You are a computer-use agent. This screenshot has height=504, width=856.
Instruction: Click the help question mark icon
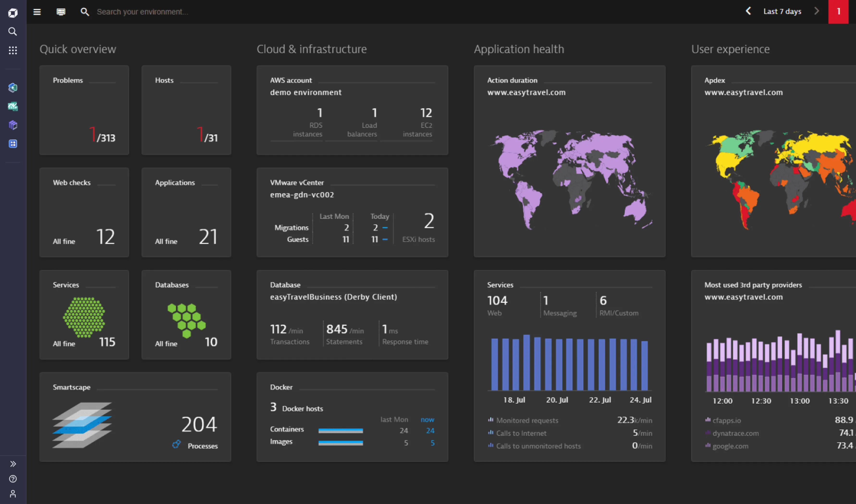coord(12,479)
